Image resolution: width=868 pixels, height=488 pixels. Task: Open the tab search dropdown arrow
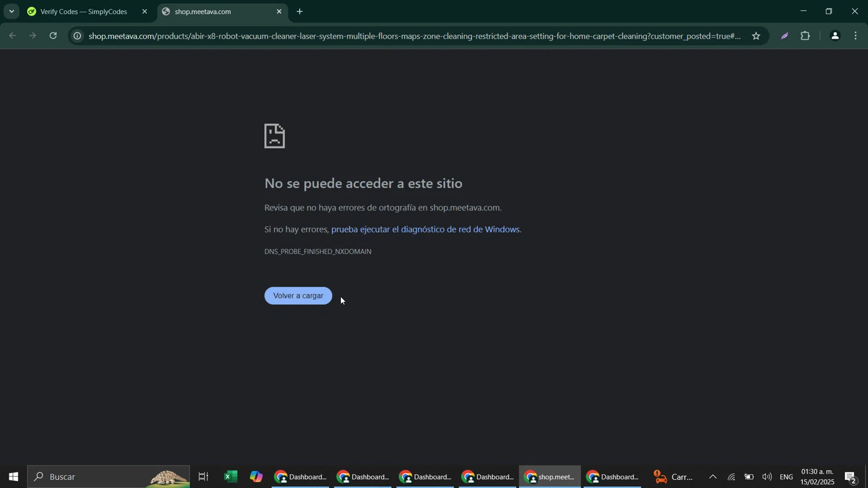click(x=12, y=12)
